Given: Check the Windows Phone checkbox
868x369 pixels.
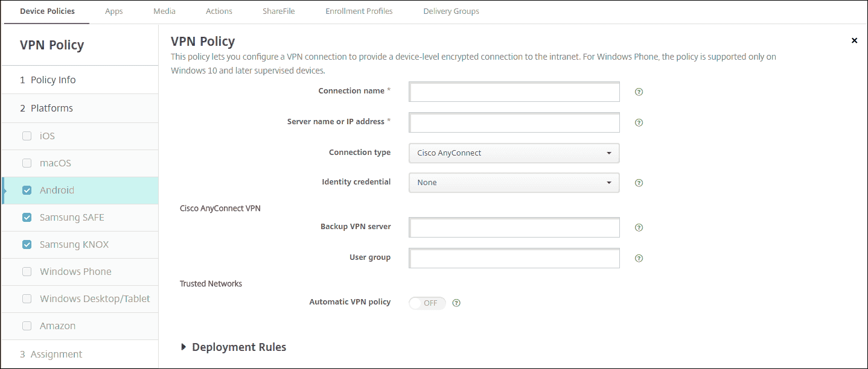Looking at the screenshot, I should (x=27, y=272).
